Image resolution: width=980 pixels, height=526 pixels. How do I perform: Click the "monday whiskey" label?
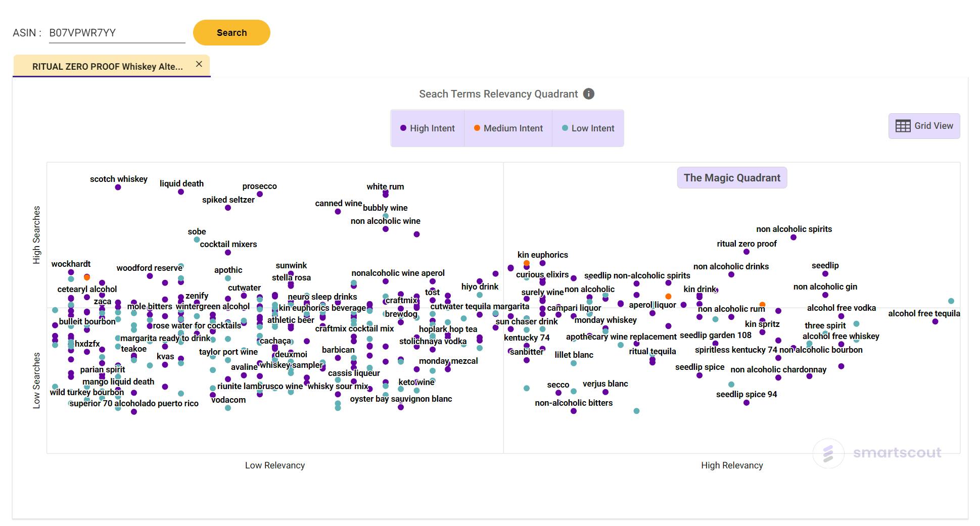[605, 320]
